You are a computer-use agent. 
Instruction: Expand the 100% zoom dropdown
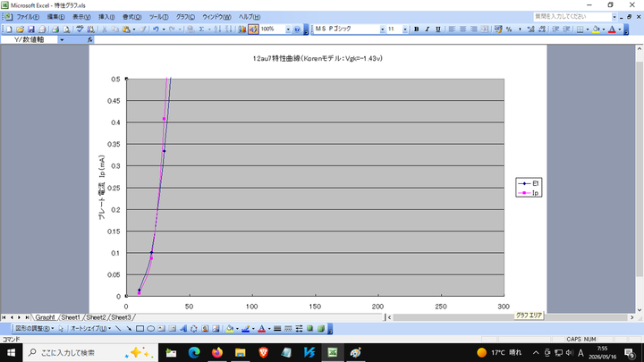[x=288, y=29]
